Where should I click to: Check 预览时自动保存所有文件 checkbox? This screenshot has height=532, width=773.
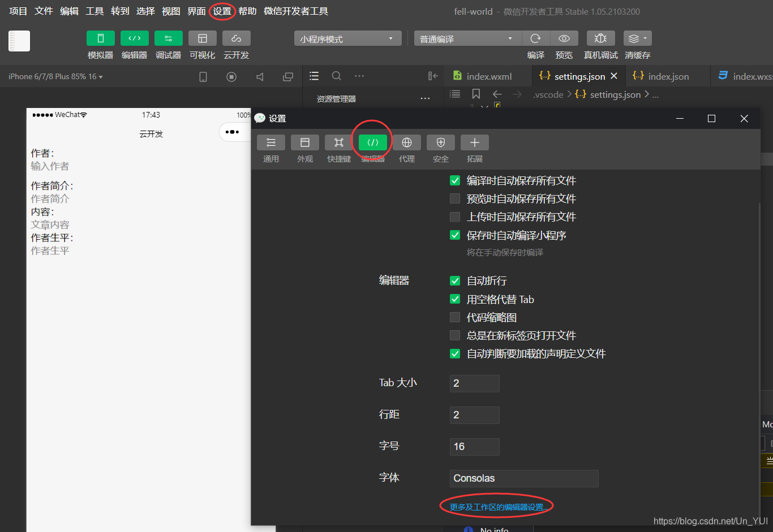[x=455, y=198]
